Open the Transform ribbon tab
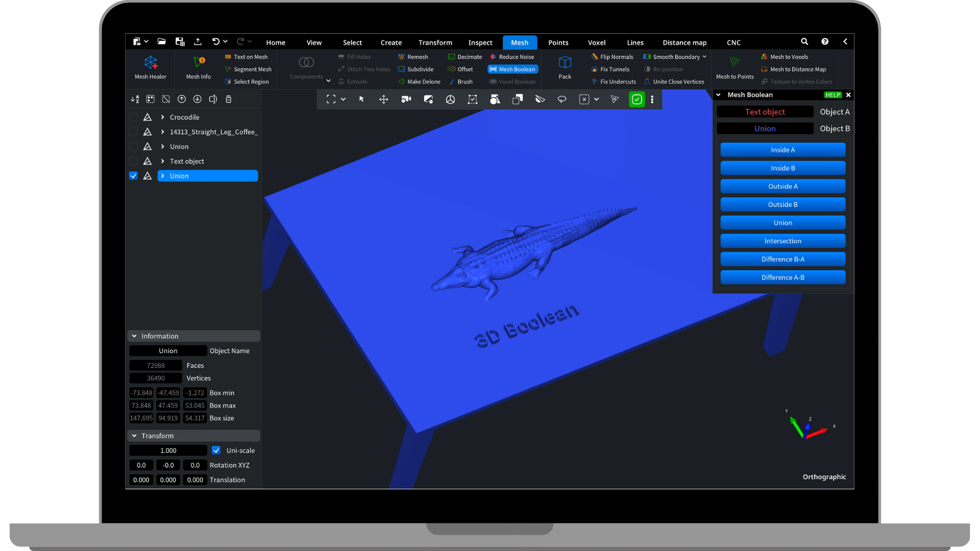The image size is (980, 551). (x=435, y=42)
